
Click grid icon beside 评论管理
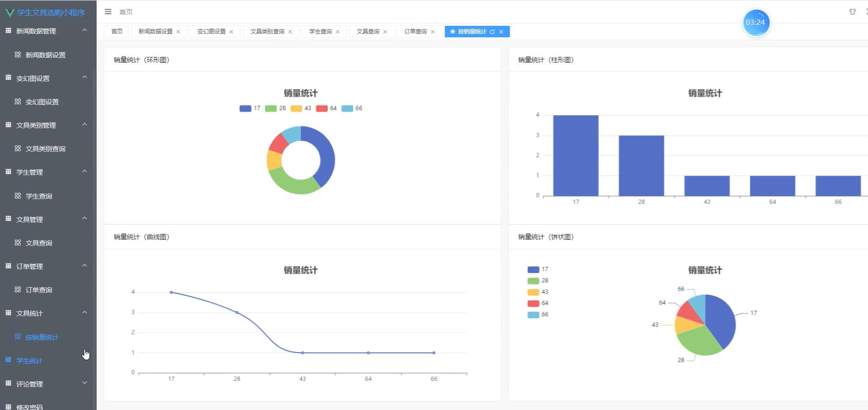8,383
